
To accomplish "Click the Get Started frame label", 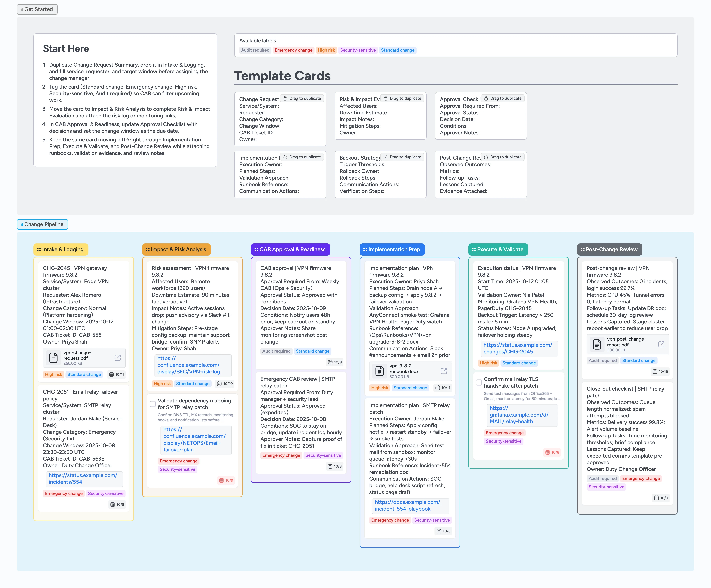I will point(37,9).
